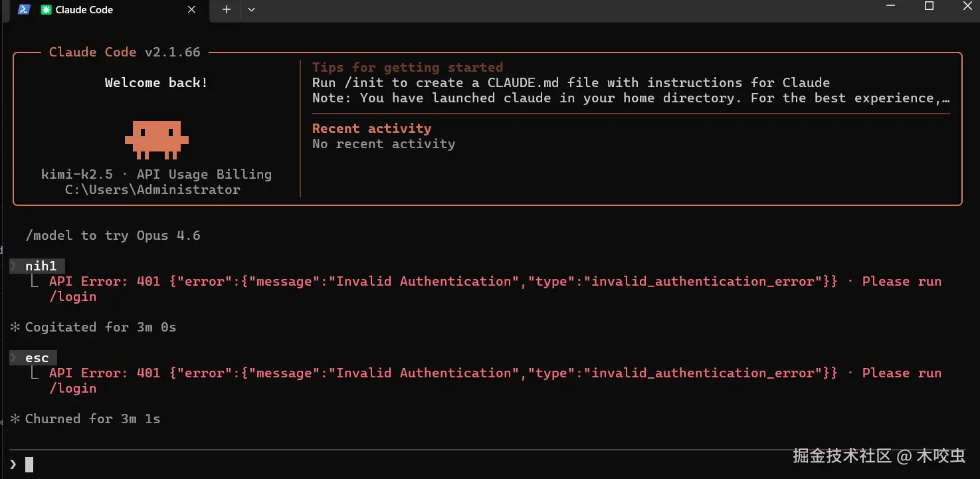Image resolution: width=980 pixels, height=479 pixels.
Task: Click the 'kimi-k2.5 · API Usage Billing' text
Action: (x=156, y=174)
